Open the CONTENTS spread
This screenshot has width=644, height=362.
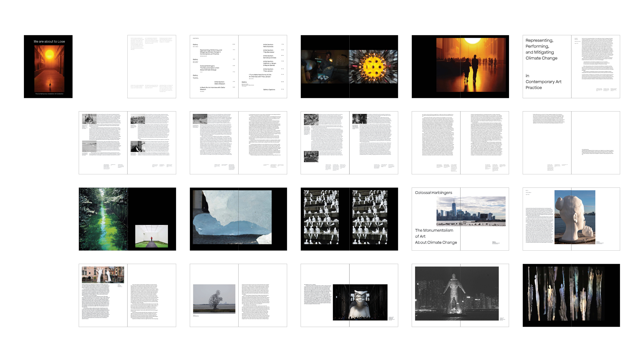[x=238, y=66]
